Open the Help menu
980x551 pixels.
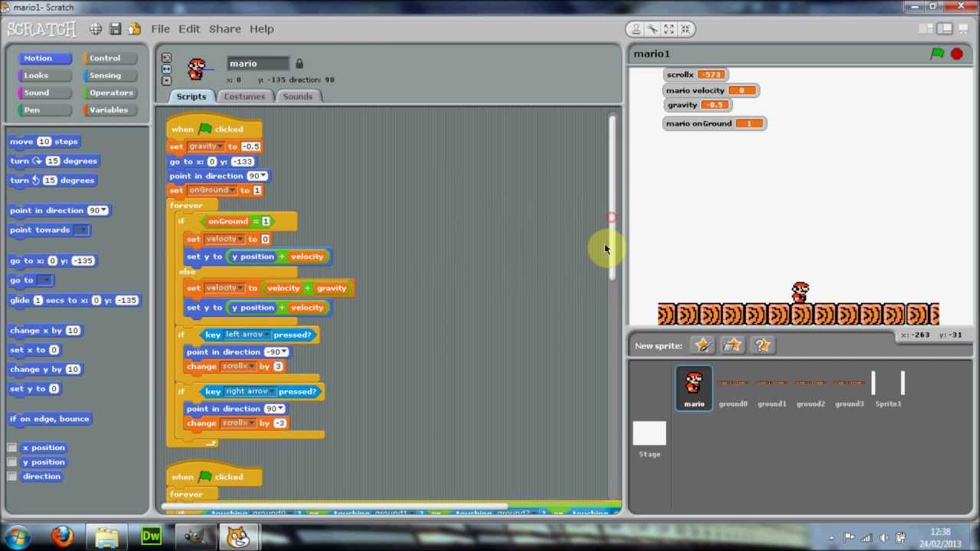(261, 29)
